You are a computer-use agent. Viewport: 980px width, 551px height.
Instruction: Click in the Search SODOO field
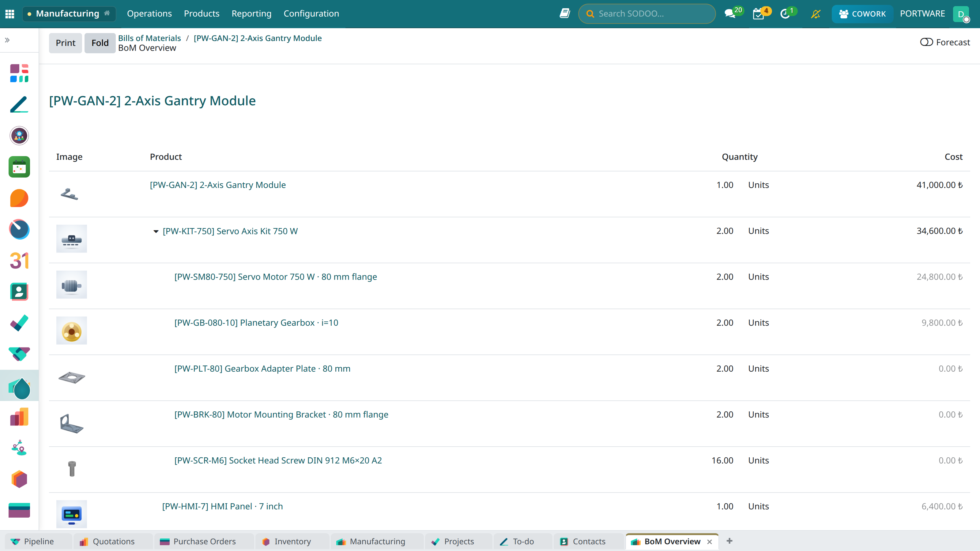647,14
